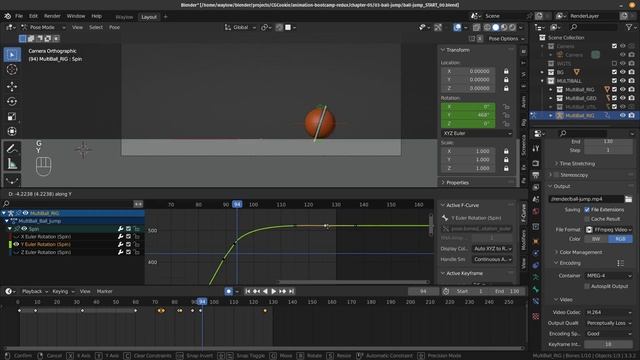Switch to Rendered viewport shading
This screenshot has height=360, width=640.
512,27
